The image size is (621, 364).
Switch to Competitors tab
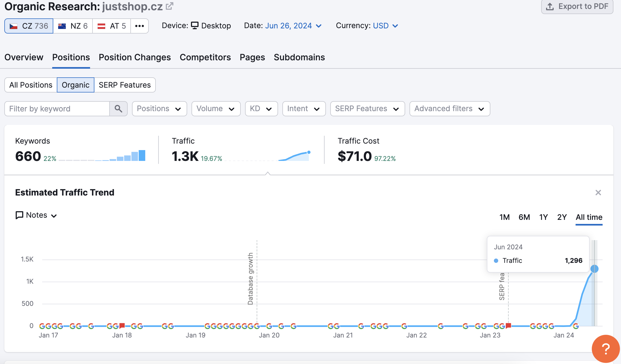205,57
